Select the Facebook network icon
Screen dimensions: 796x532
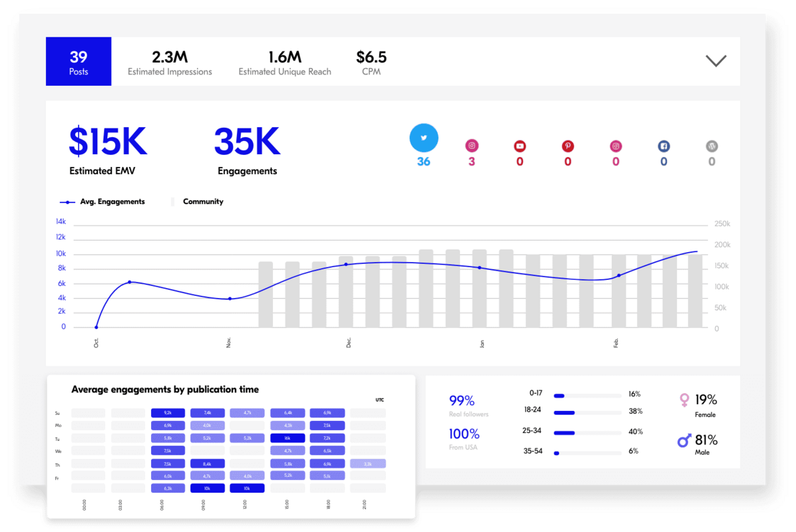pos(664,146)
